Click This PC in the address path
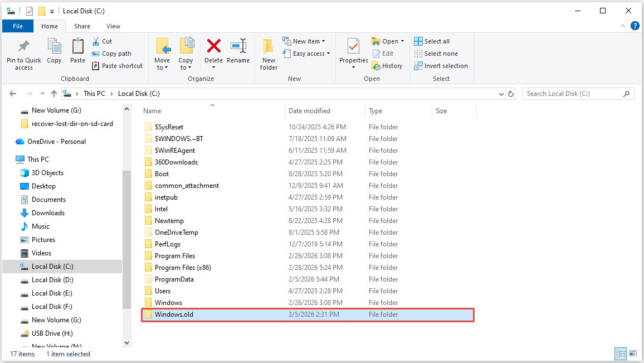The image size is (644, 363). pos(95,94)
